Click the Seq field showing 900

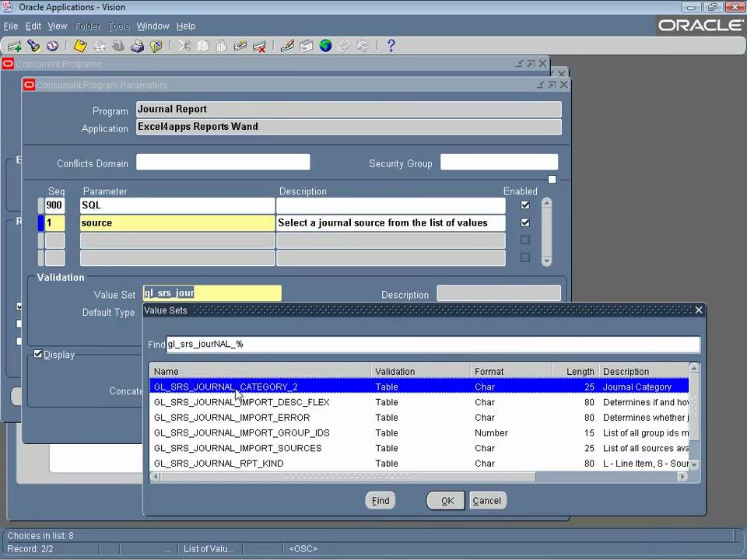click(x=54, y=205)
